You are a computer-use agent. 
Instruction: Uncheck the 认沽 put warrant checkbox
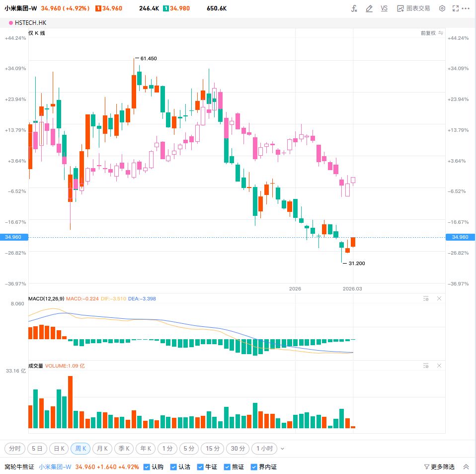click(x=173, y=467)
